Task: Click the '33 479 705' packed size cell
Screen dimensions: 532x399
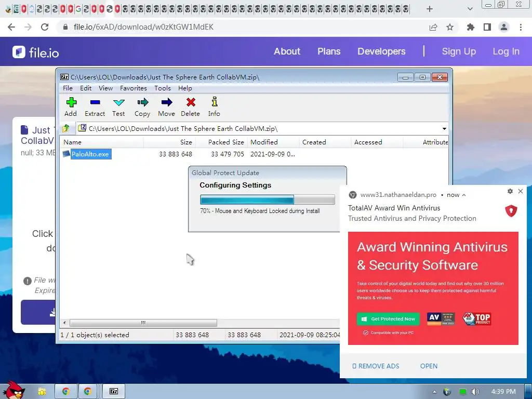Action: click(228, 154)
